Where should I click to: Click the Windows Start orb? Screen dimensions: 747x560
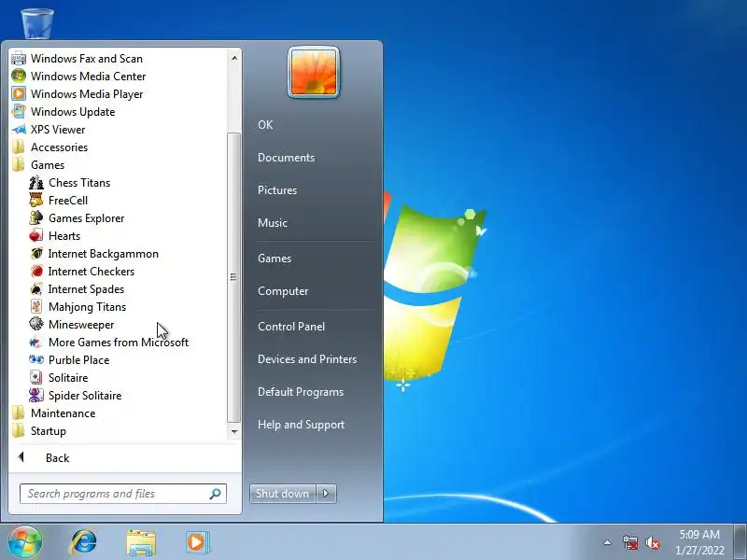(25, 541)
